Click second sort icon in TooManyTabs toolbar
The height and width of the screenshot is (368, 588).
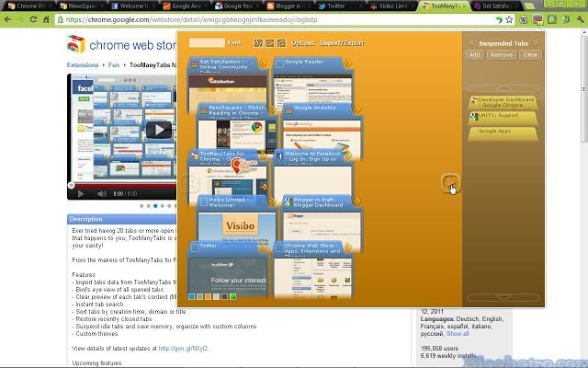click(x=269, y=43)
